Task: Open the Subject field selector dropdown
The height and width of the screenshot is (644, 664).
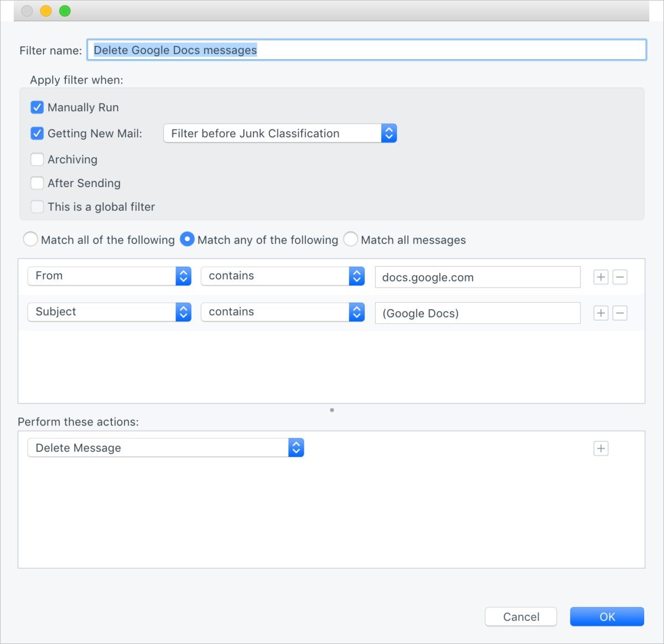Action: [110, 312]
